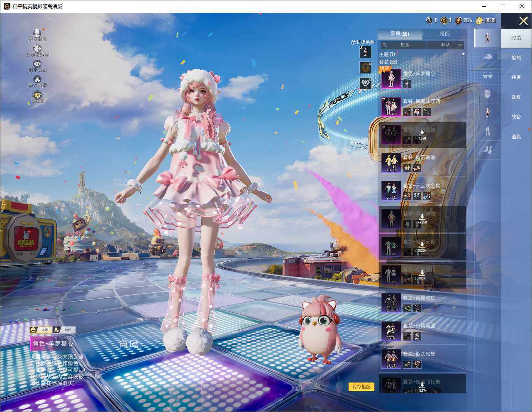532x412 pixels.
Task: Click the 保存搭配 button
Action: [x=361, y=387]
